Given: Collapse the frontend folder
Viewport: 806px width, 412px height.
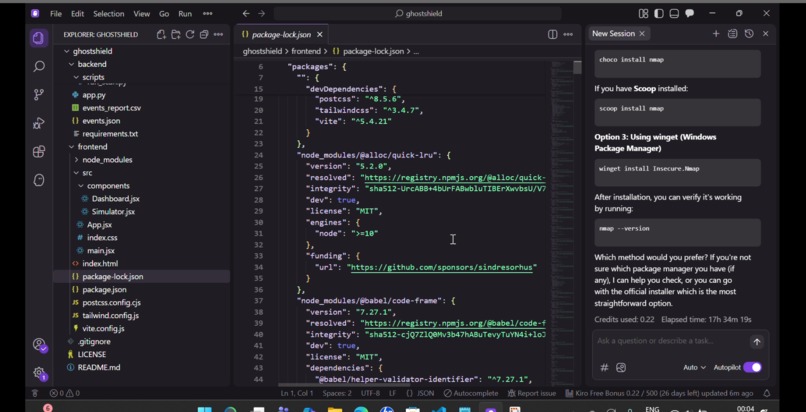Looking at the screenshot, I should coord(71,147).
